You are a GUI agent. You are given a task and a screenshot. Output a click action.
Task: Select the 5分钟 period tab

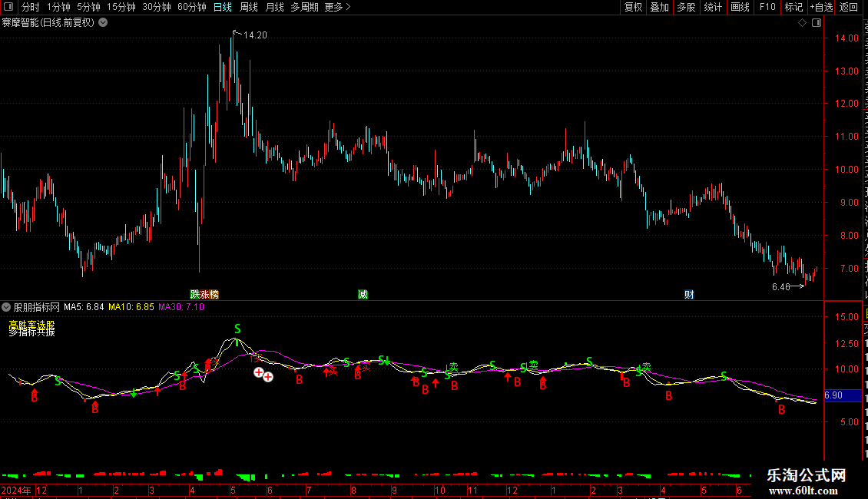pos(88,7)
